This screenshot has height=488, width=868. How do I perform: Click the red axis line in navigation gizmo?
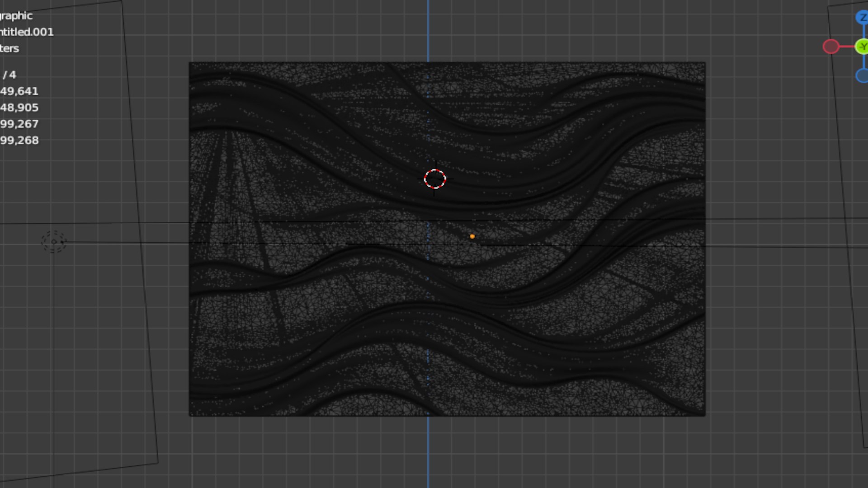coord(847,47)
